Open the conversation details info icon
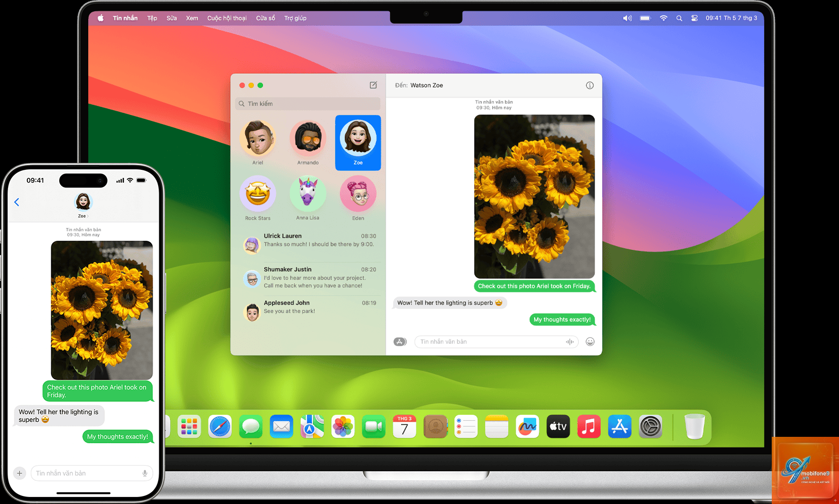 [x=589, y=85]
